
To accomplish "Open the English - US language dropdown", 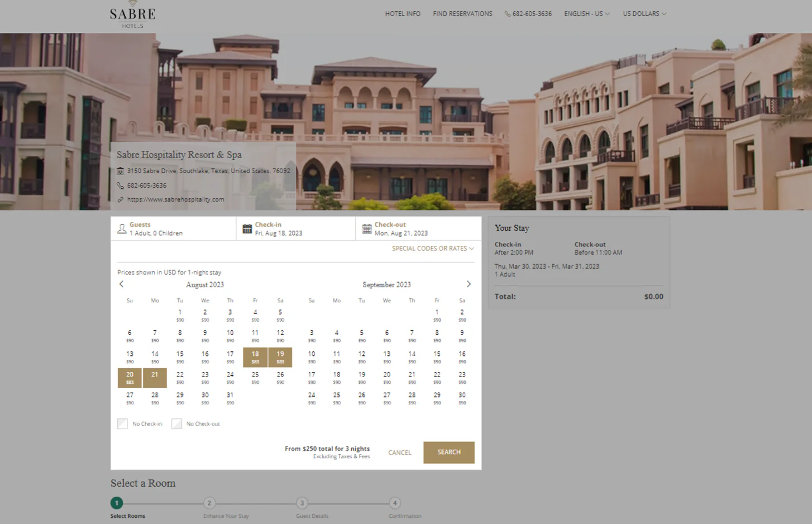I will (x=587, y=14).
